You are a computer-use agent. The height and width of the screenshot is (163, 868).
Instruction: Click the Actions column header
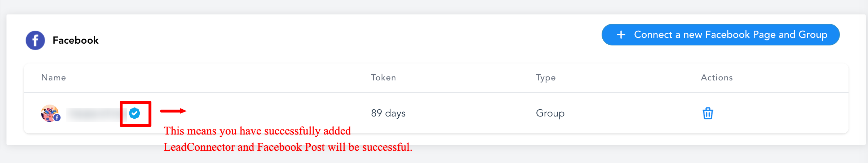click(x=717, y=78)
